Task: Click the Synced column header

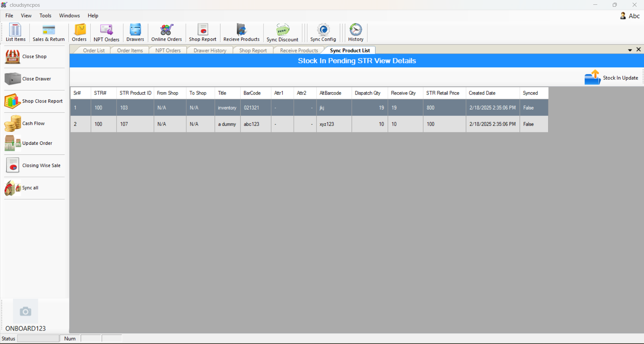Action: [534, 93]
